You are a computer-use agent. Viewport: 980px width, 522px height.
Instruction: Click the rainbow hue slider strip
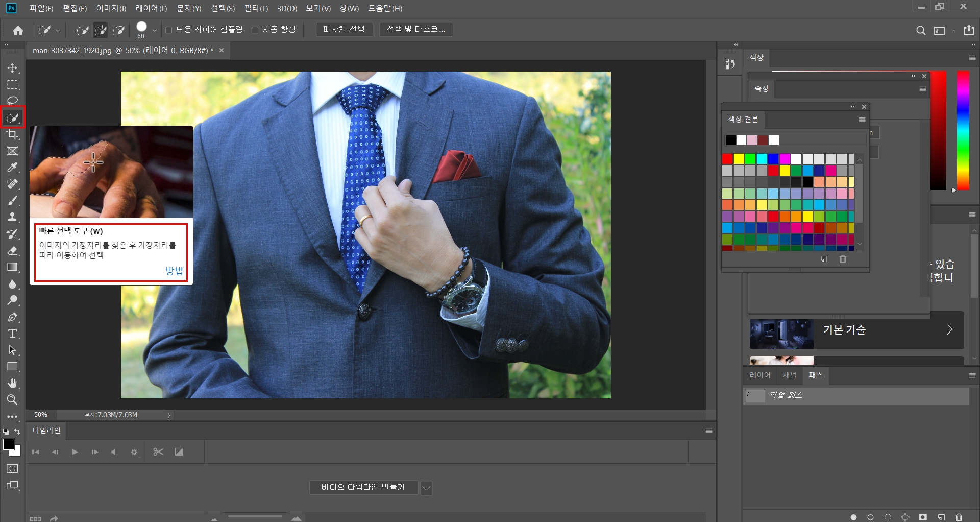coord(963,130)
